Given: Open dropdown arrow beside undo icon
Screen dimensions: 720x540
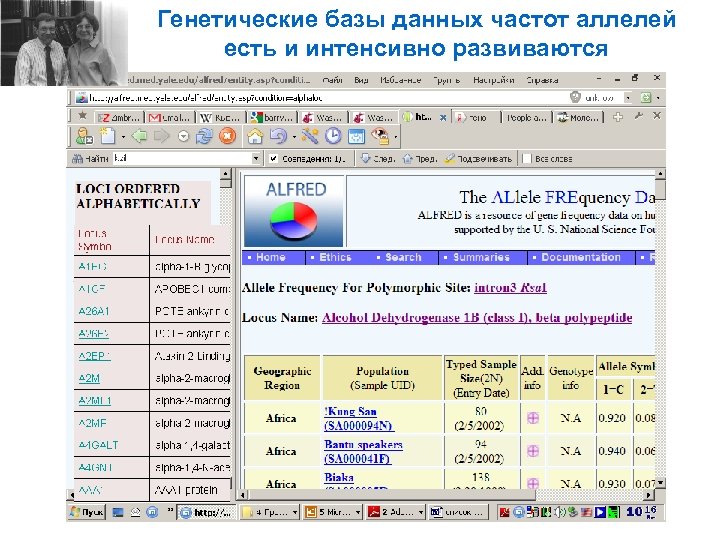Looking at the screenshot, I should click(x=294, y=137).
